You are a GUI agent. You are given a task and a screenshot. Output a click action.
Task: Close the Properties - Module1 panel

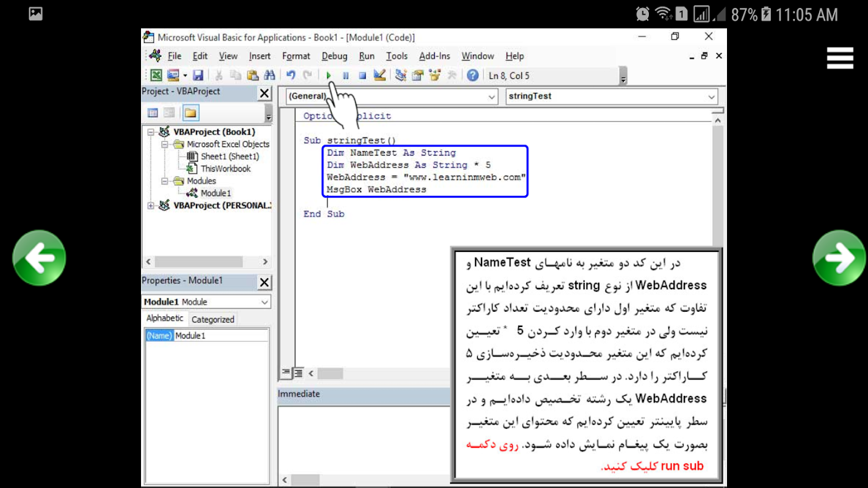pos(264,282)
